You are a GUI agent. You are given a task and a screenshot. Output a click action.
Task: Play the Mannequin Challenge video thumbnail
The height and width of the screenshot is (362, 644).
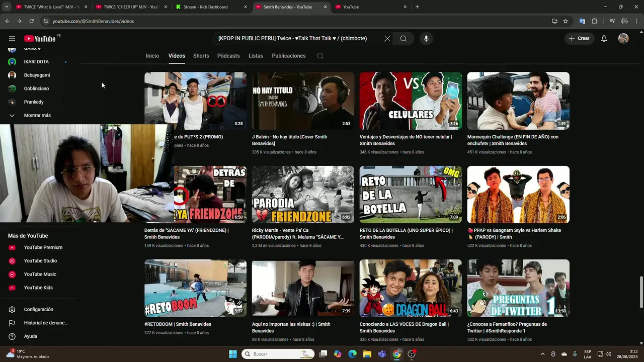click(x=518, y=101)
